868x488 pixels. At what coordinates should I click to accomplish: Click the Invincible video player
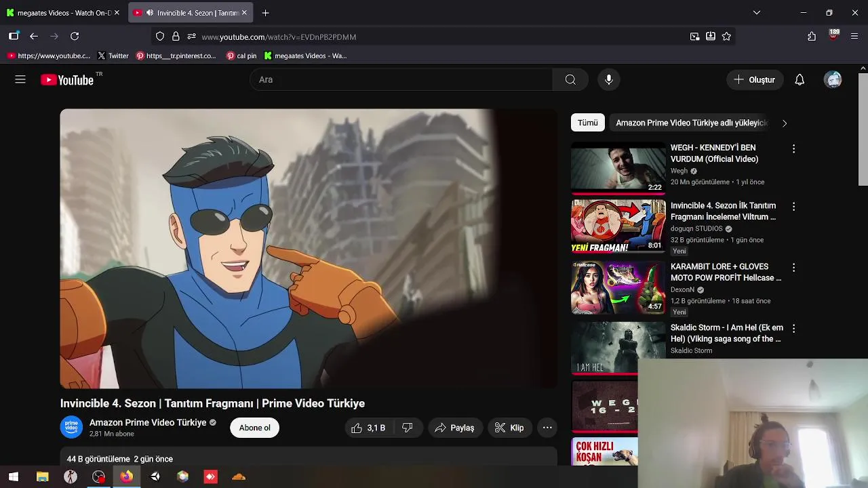click(309, 249)
